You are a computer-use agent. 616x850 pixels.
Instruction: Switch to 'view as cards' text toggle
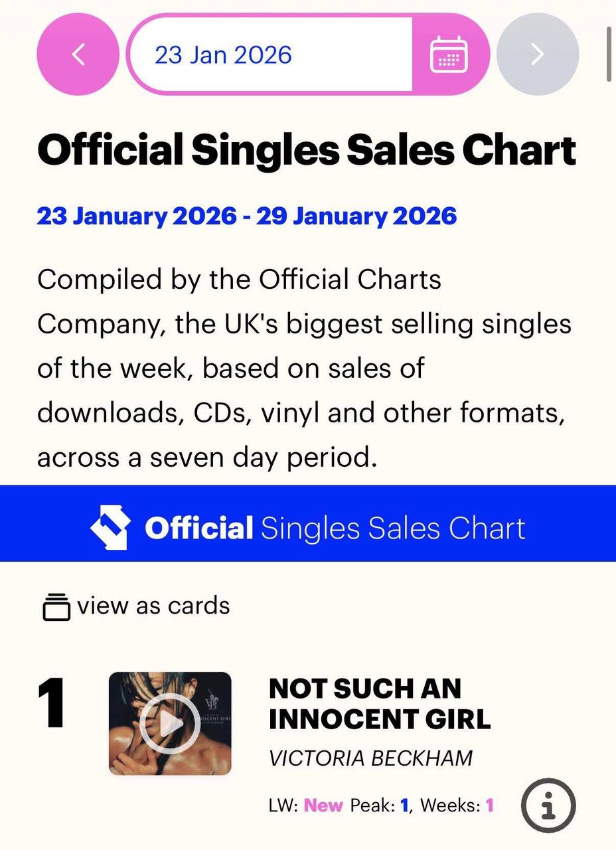coord(153,606)
